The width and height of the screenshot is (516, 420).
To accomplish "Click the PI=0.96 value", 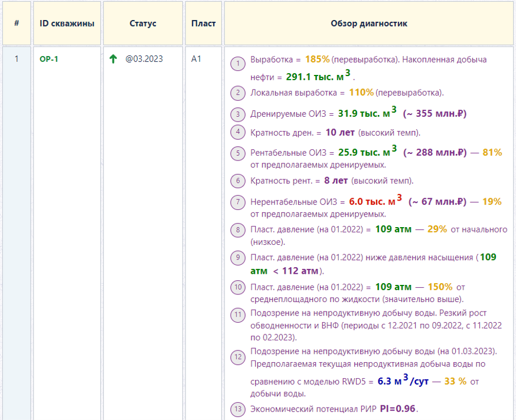I will click(397, 409).
